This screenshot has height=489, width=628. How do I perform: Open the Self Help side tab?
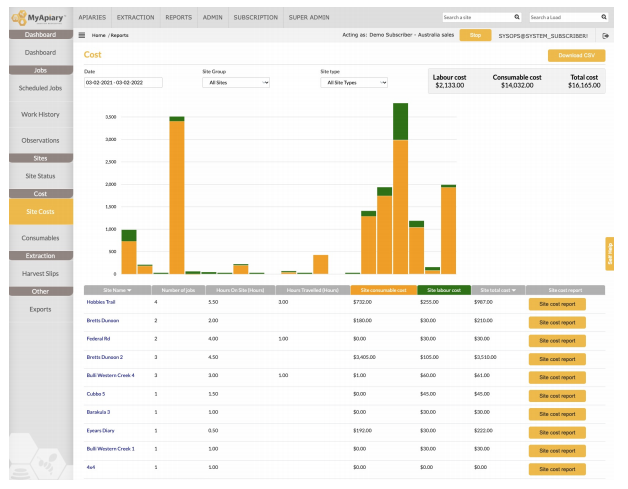point(609,254)
